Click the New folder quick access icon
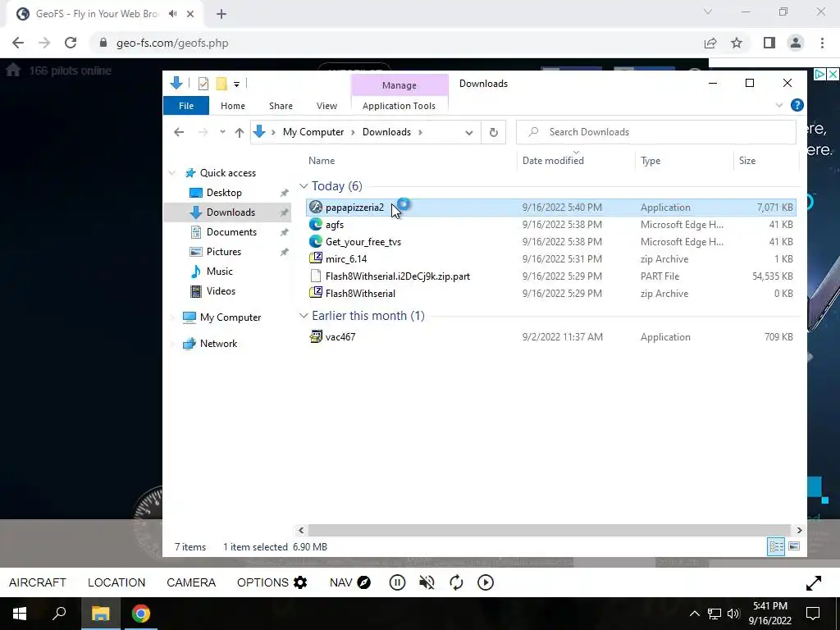The height and width of the screenshot is (630, 840). tap(221, 84)
